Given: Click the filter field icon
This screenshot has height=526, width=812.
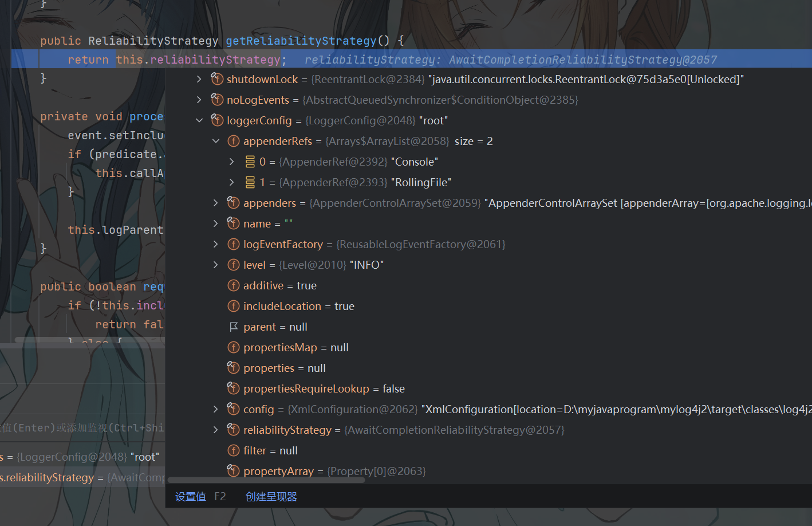Looking at the screenshot, I should pos(233,450).
